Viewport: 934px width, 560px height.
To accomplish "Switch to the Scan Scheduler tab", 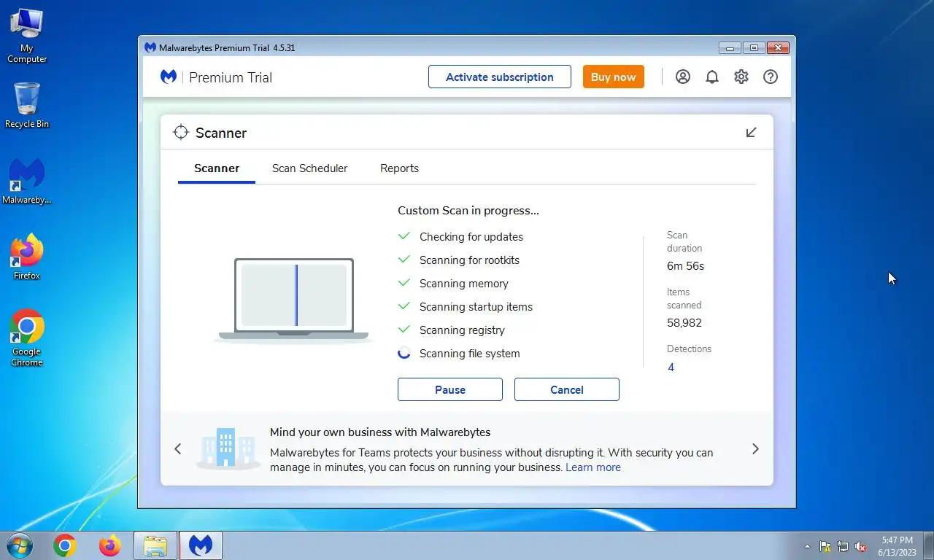I will 309,168.
